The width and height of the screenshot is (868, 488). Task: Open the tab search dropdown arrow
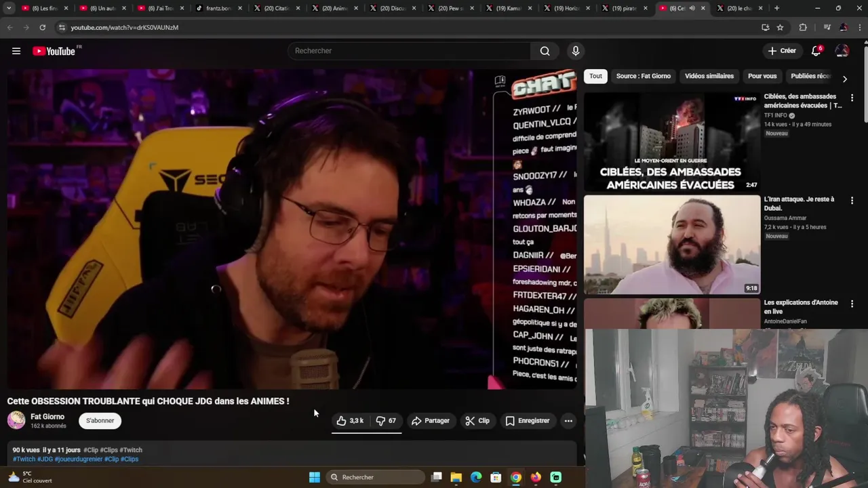pyautogui.click(x=9, y=8)
